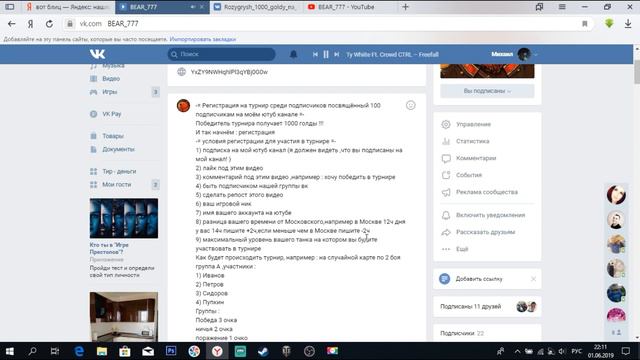Open browser downloads arrow icon
Screen dimensions: 640x360
coord(628,24)
